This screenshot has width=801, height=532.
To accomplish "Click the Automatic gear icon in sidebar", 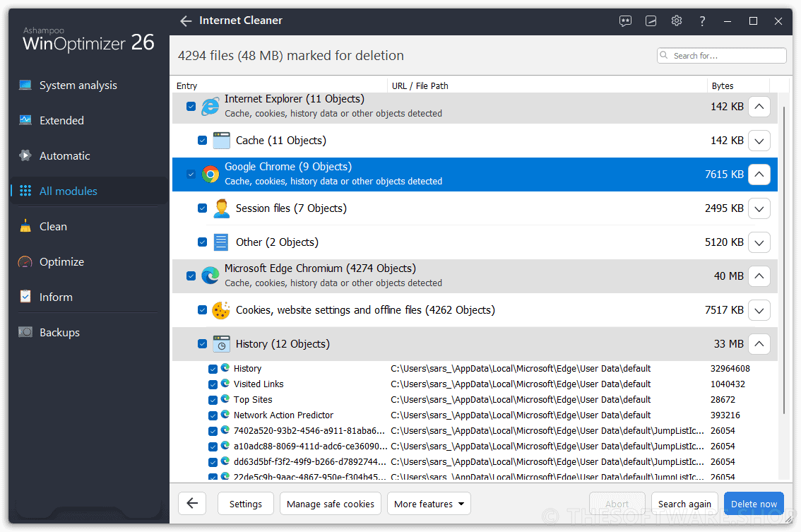I will (x=25, y=155).
